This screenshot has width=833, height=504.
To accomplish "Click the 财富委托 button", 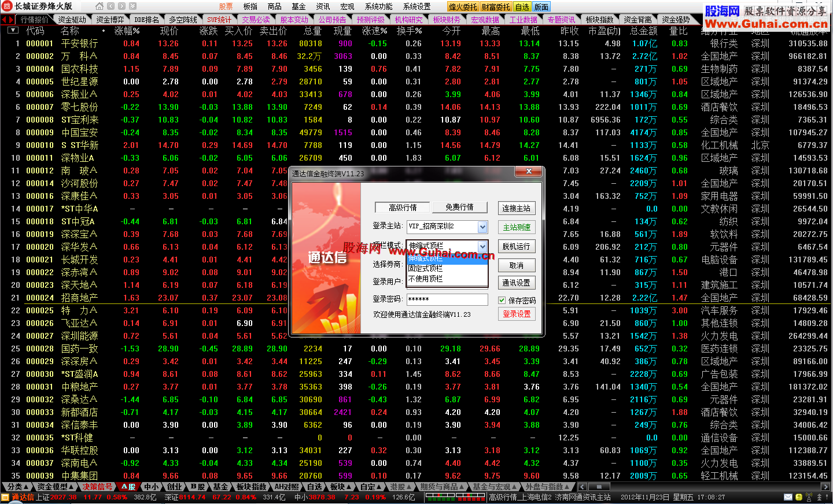I will [x=496, y=7].
